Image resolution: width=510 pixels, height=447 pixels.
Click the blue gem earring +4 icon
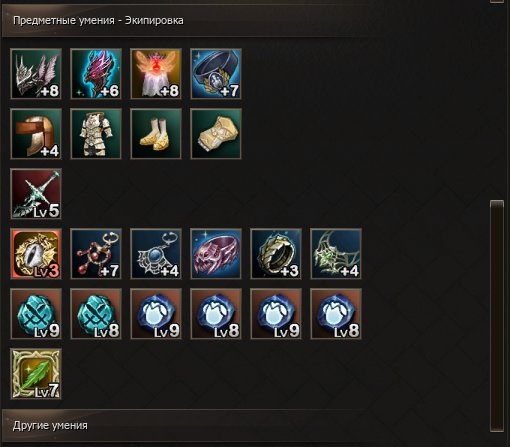coord(156,254)
